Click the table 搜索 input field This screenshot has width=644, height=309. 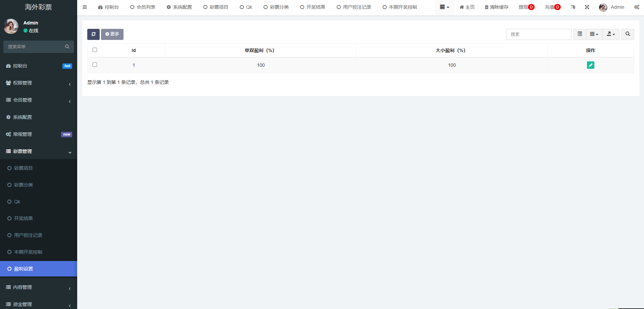539,34
